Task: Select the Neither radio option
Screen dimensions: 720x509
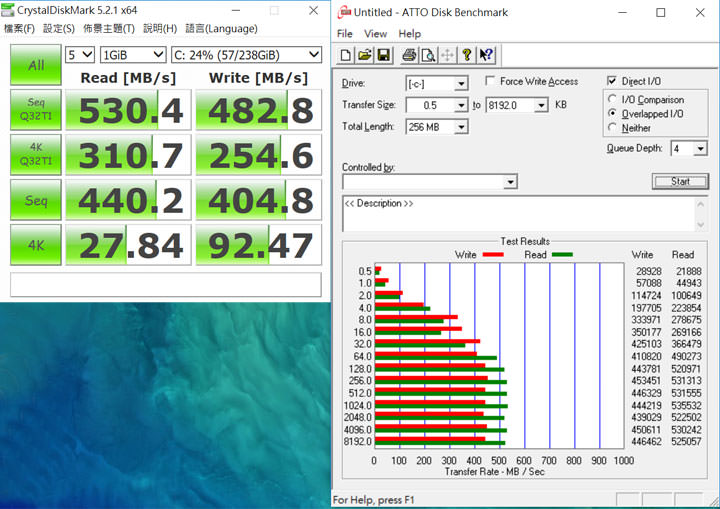Action: point(612,128)
